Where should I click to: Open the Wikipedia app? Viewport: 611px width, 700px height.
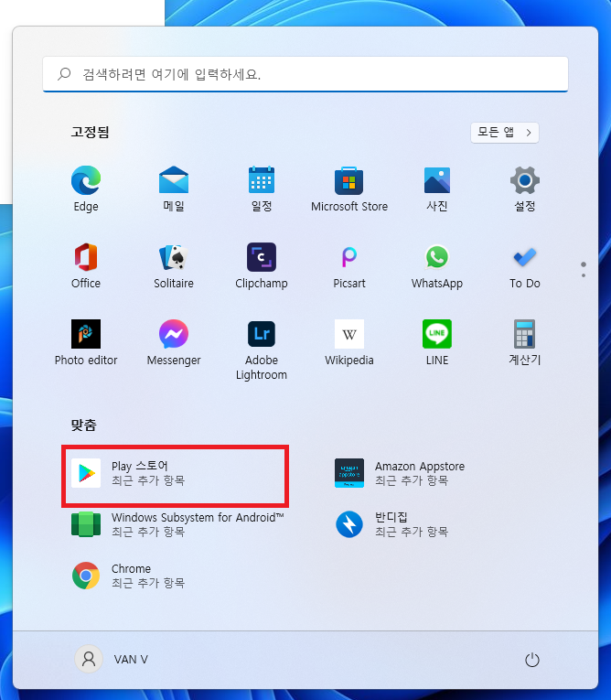pyautogui.click(x=349, y=343)
